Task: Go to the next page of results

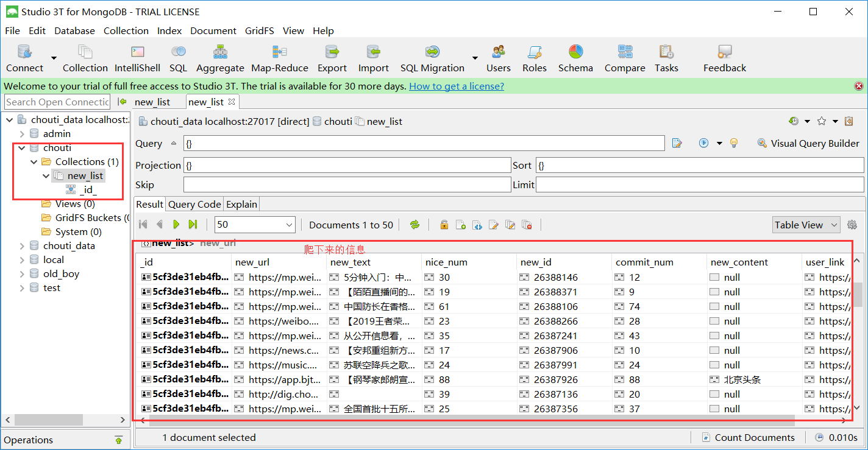Action: 176,225
